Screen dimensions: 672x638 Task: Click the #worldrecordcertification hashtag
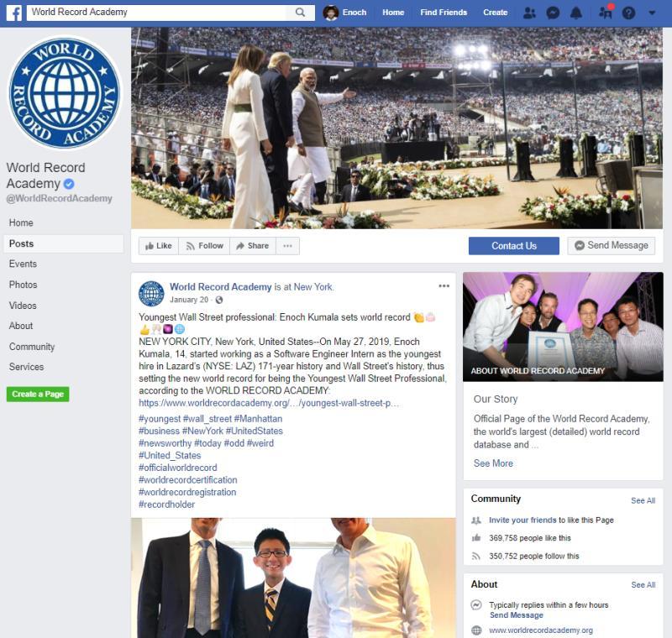pos(187,480)
